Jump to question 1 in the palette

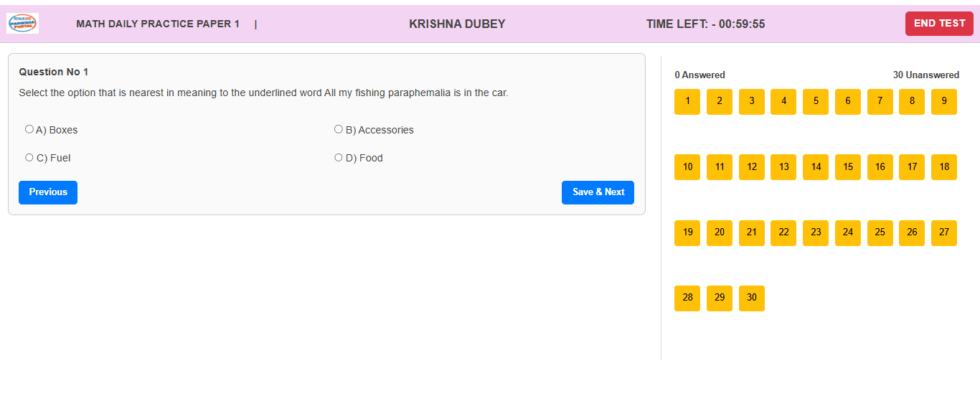point(687,102)
